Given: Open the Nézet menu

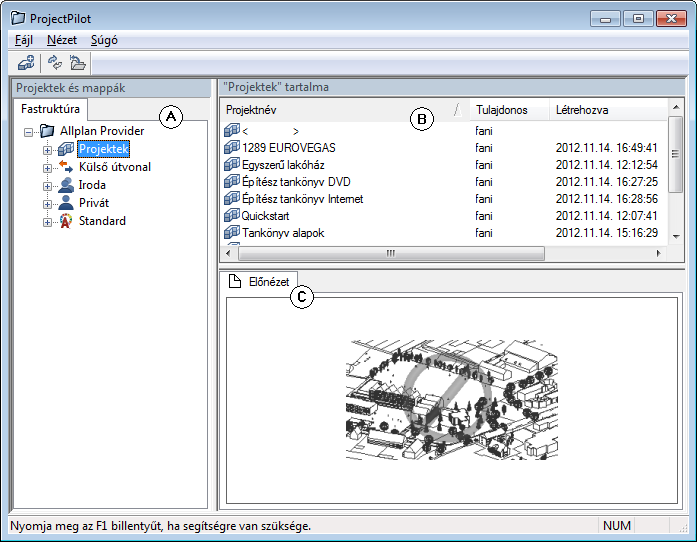Looking at the screenshot, I should (x=62, y=40).
